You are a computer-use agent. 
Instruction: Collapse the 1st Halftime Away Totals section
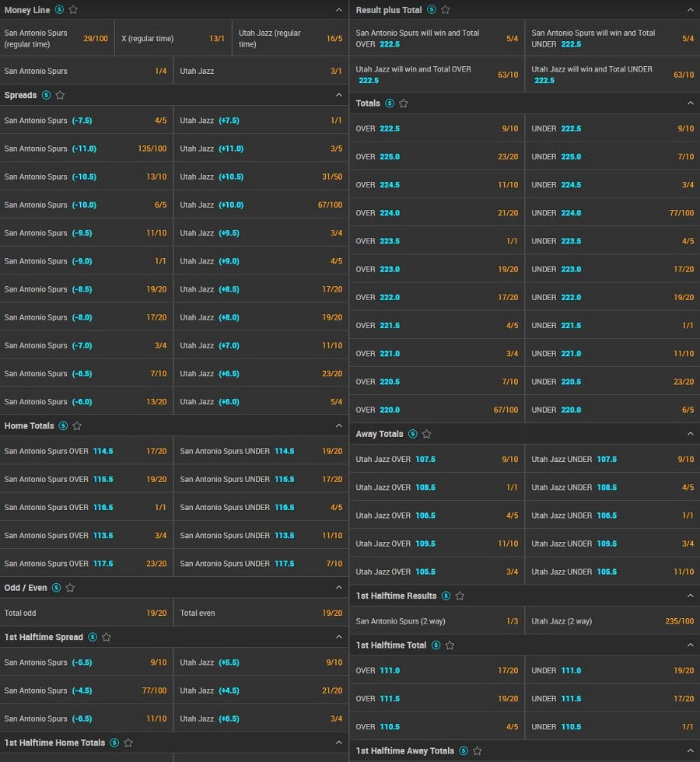pyautogui.click(x=691, y=751)
